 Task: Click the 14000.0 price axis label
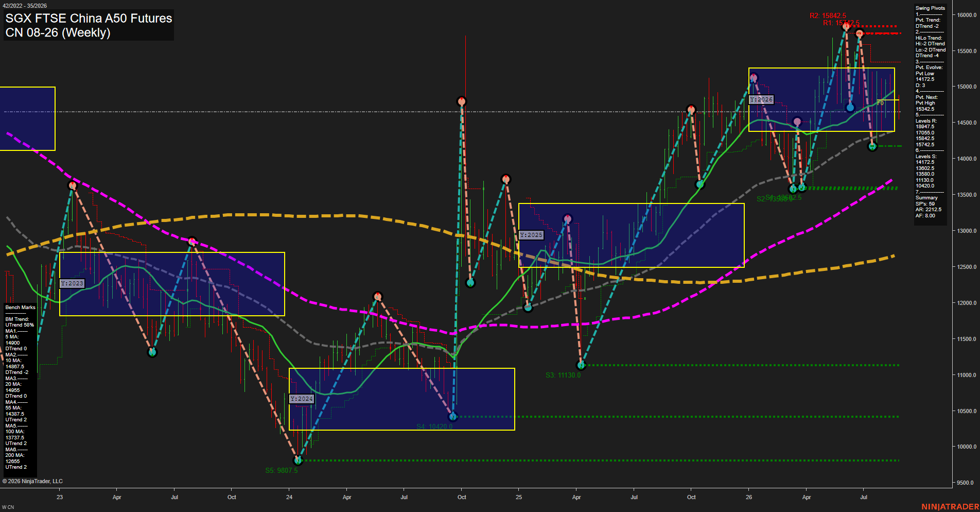[966, 159]
